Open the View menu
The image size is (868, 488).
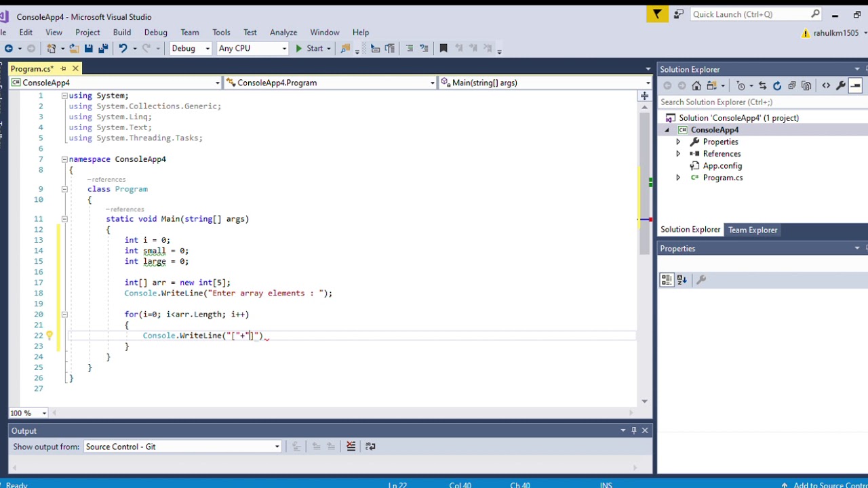tap(54, 32)
